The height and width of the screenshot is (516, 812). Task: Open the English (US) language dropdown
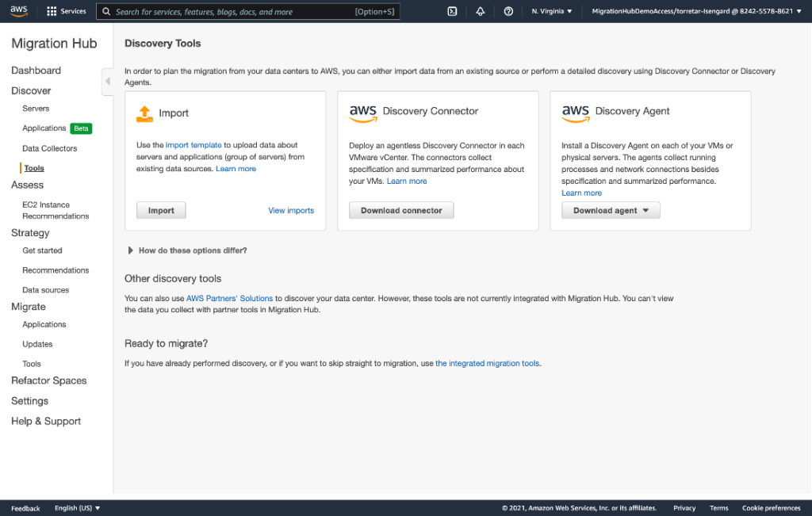point(76,508)
